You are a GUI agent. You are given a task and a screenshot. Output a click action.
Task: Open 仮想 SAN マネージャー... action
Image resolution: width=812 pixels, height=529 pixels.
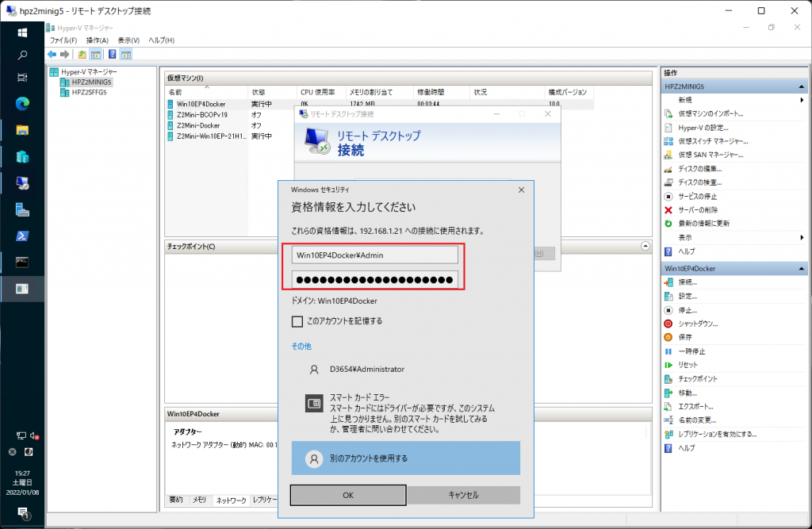(710, 155)
